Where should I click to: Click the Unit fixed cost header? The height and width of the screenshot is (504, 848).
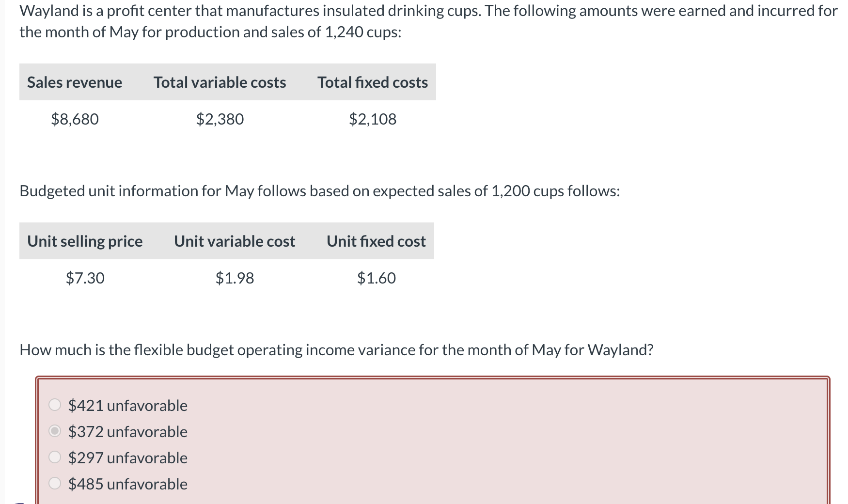pos(376,241)
